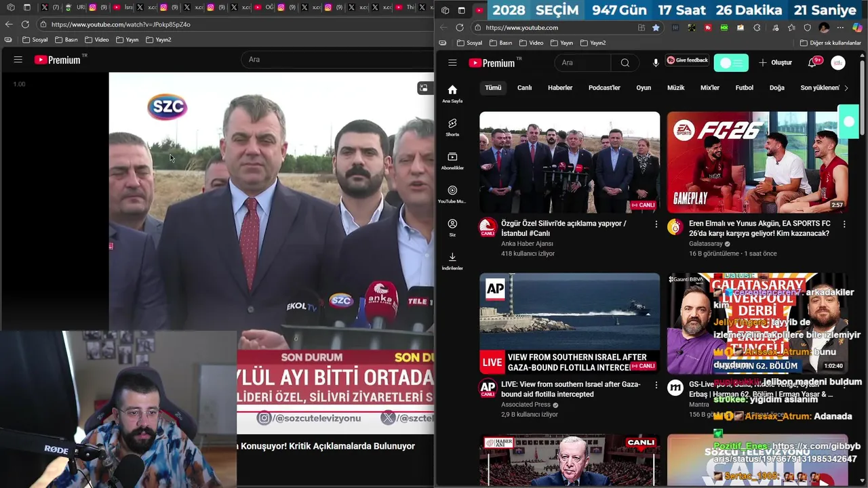Click the Ara search field on the left watch page
The width and height of the screenshot is (868, 488).
pyautogui.click(x=337, y=60)
